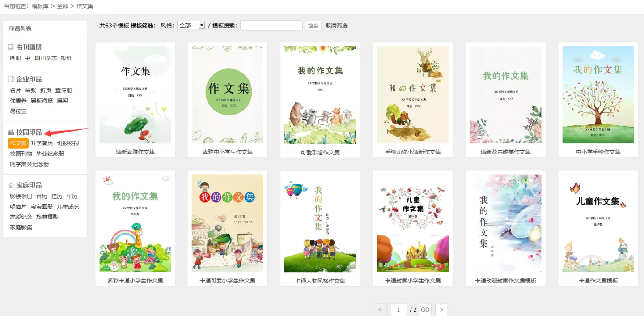Open 宝宝画册 category
644x316 pixels.
pyautogui.click(x=42, y=206)
